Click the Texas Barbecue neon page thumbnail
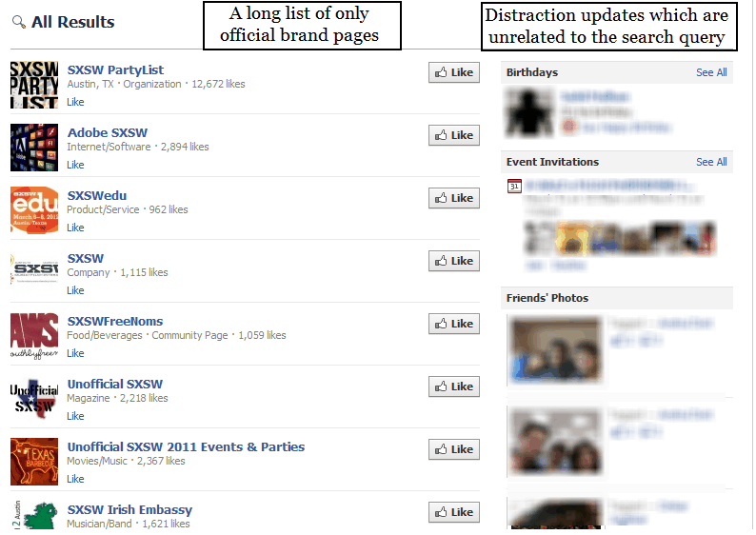The height and width of the screenshot is (535, 756). (34, 462)
